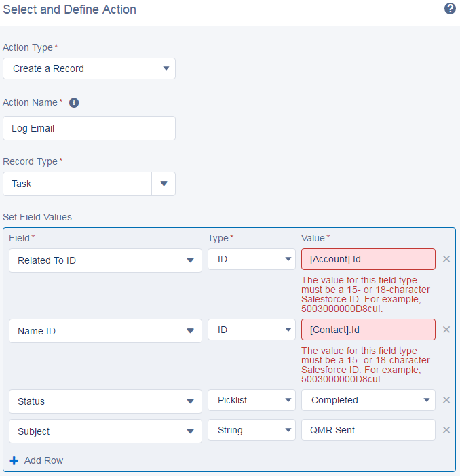The width and height of the screenshot is (460, 476).
Task: Expand the Status field dropdown
Action: pos(190,401)
